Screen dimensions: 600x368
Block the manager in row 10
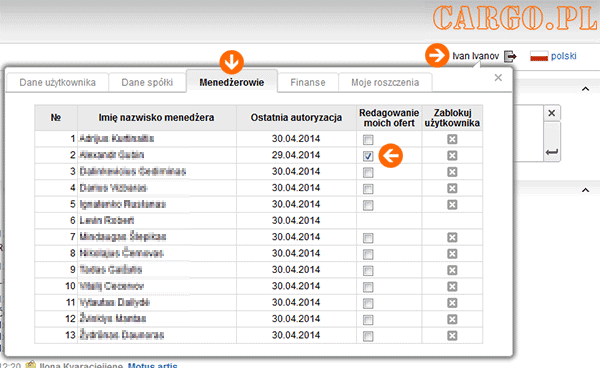(452, 287)
